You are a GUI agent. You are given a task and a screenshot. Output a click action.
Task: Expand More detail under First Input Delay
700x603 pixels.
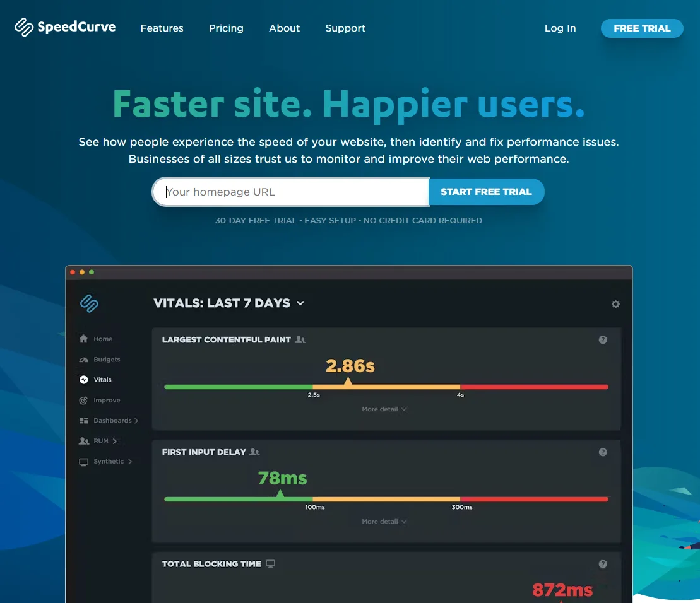tap(384, 522)
